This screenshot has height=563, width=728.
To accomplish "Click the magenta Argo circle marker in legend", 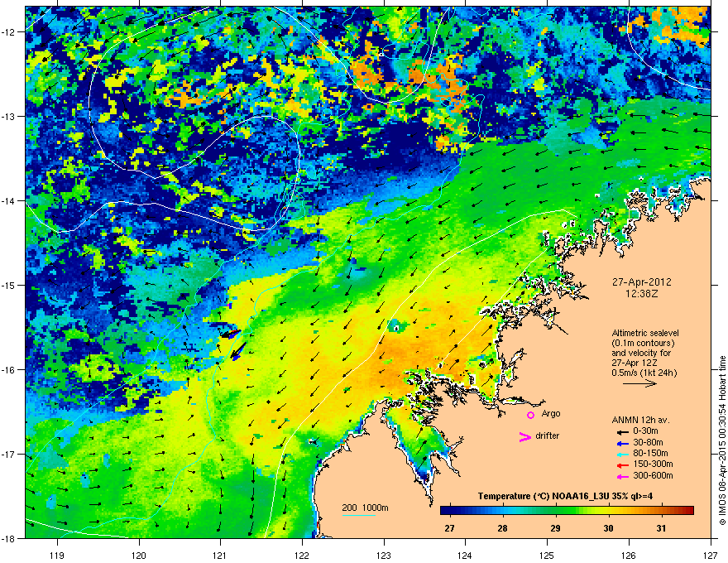I will point(530,415).
